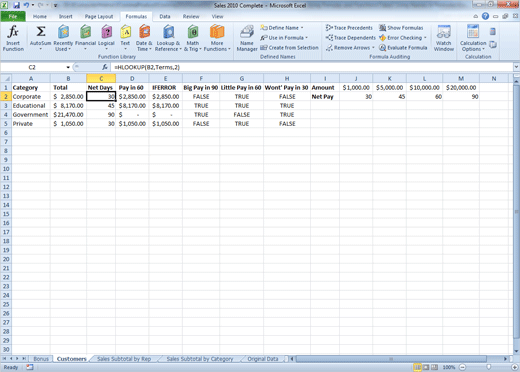Viewport: 520px width, 372px height.
Task: Open Lookup & Reference functions
Action: click(168, 38)
